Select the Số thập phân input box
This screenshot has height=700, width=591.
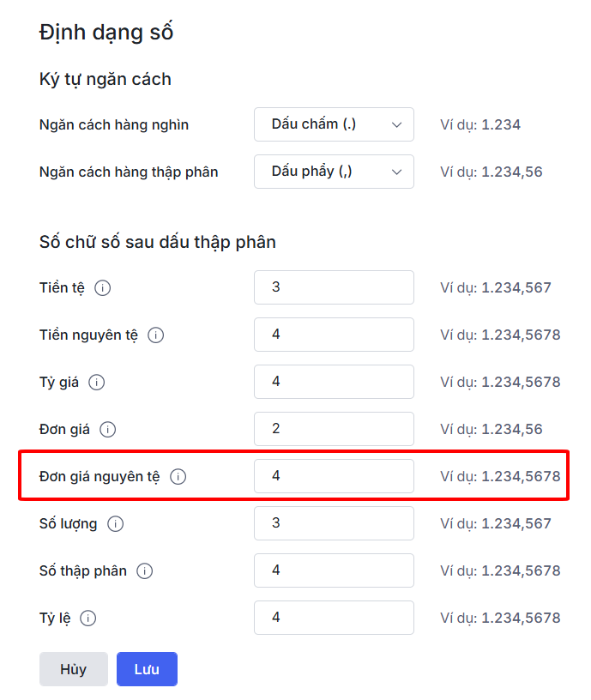pyautogui.click(x=334, y=570)
